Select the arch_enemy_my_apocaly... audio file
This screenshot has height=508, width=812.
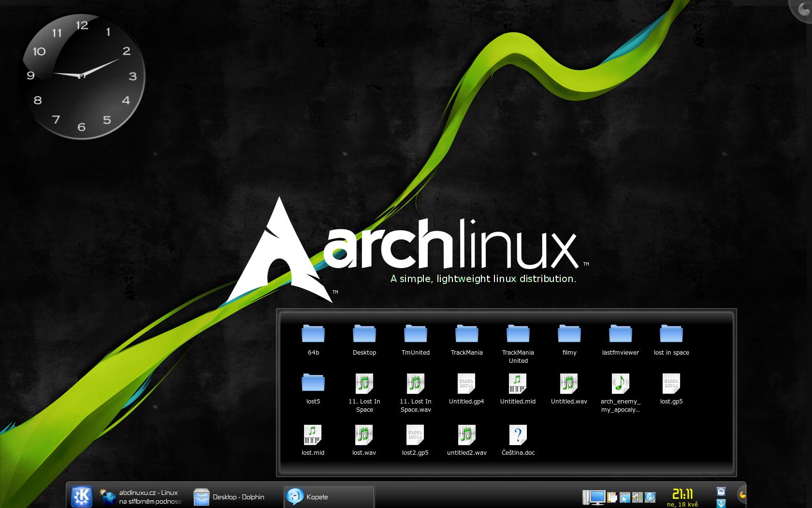(x=621, y=393)
